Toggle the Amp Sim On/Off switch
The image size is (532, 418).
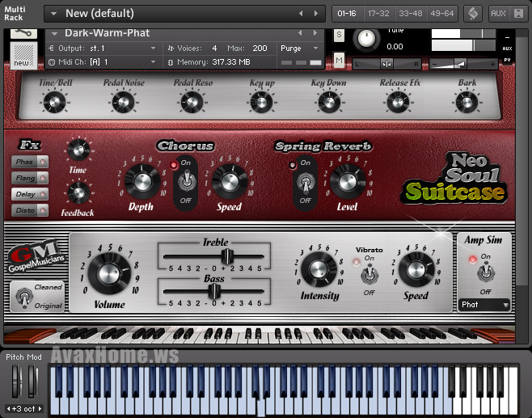[x=486, y=272]
